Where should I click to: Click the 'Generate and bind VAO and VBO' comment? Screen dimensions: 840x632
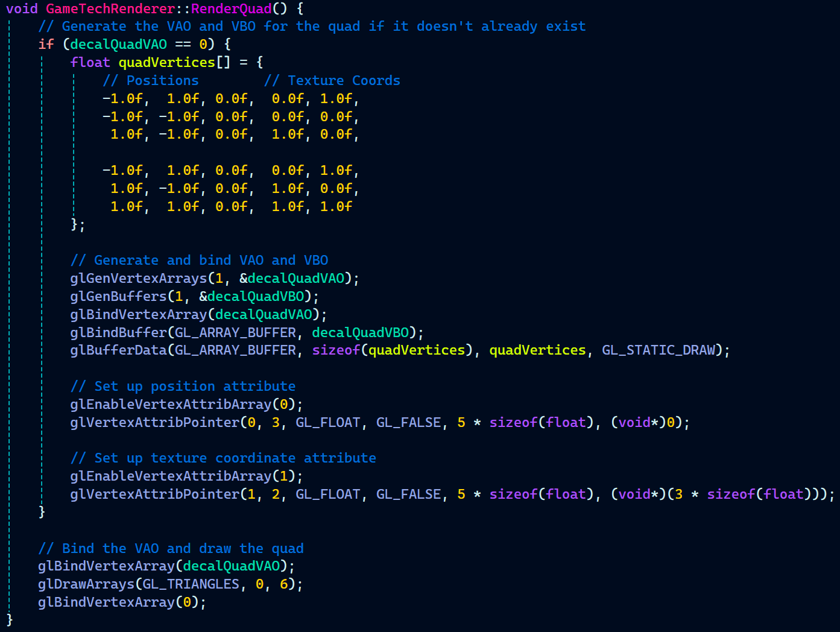click(199, 260)
